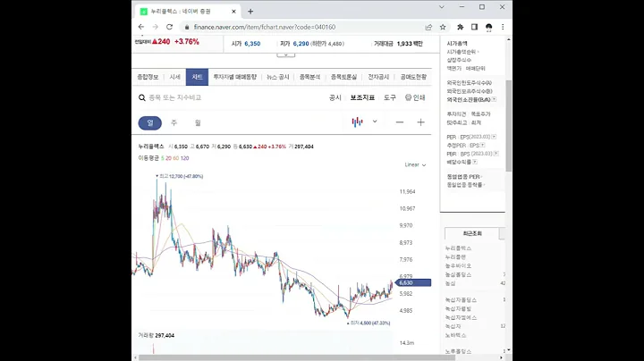Toggle the browser side panel
This screenshot has height=361, width=644.
pyautogui.click(x=474, y=27)
